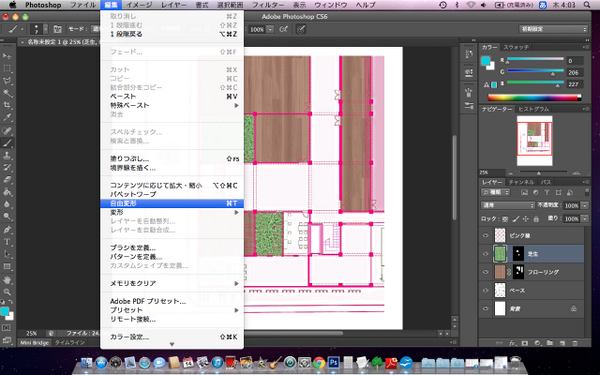Select the Eyedropper tool

(7, 117)
